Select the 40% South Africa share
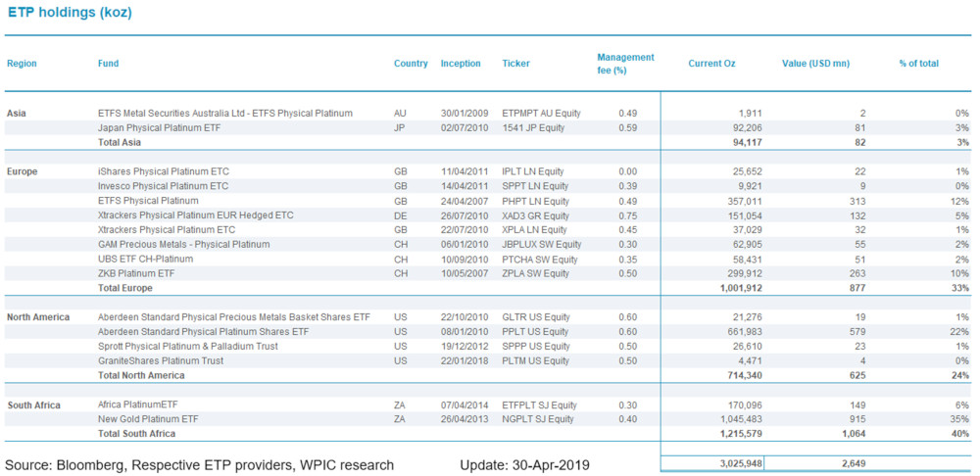 pos(962,434)
